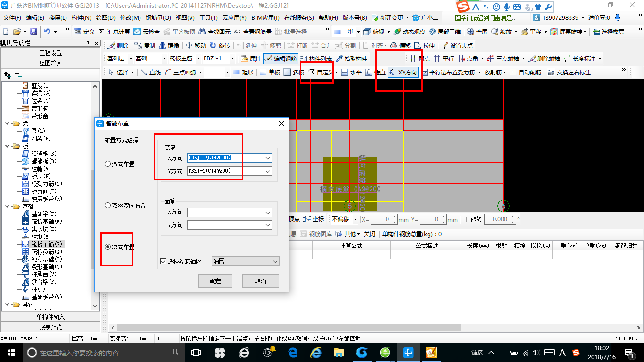The height and width of the screenshot is (362, 644).
Task: Toggle 编辑钢筋 edit rebar button
Action: (x=281, y=59)
